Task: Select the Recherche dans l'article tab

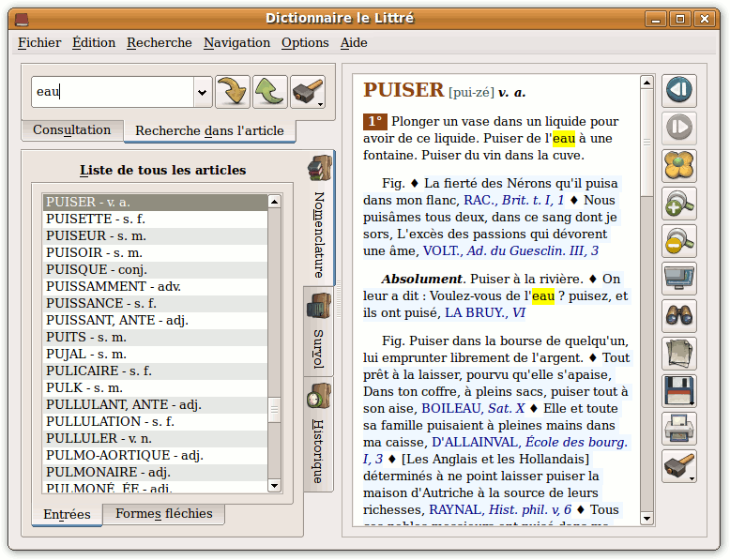Action: click(x=209, y=130)
